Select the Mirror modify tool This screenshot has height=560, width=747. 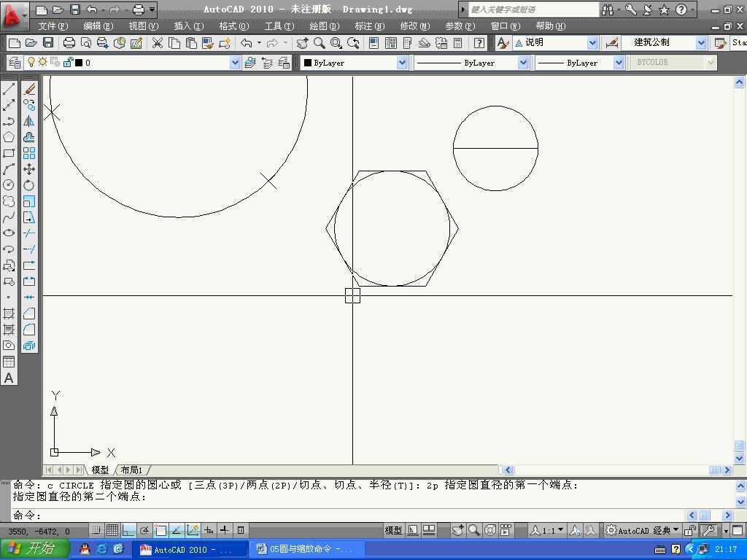pyautogui.click(x=29, y=121)
